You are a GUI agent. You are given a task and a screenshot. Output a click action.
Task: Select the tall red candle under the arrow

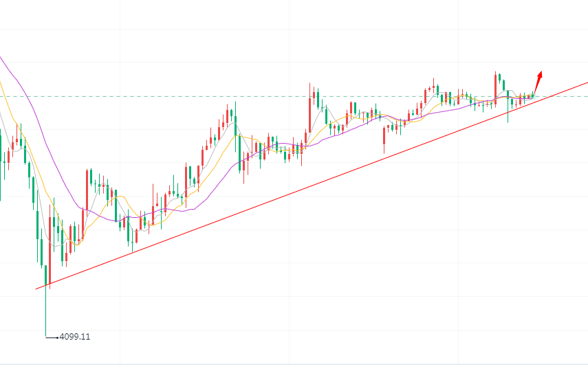496,86
